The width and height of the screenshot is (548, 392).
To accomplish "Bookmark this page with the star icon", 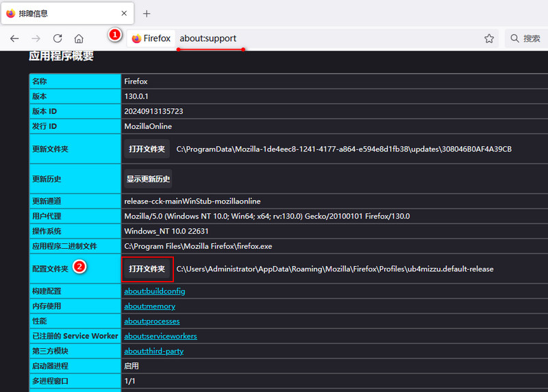I will 489,39.
